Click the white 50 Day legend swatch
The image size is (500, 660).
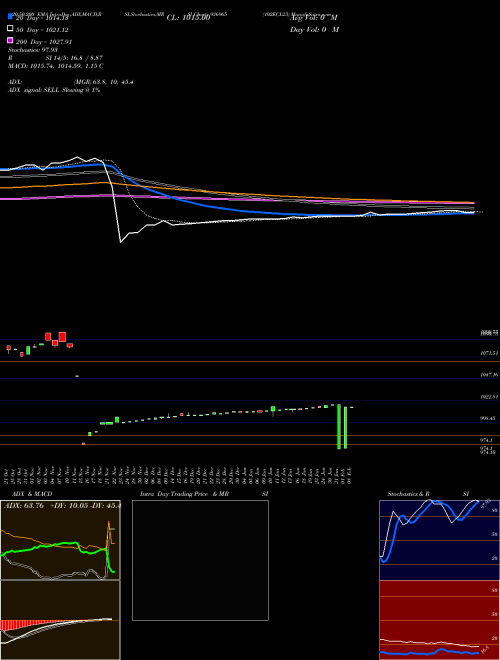10,29
